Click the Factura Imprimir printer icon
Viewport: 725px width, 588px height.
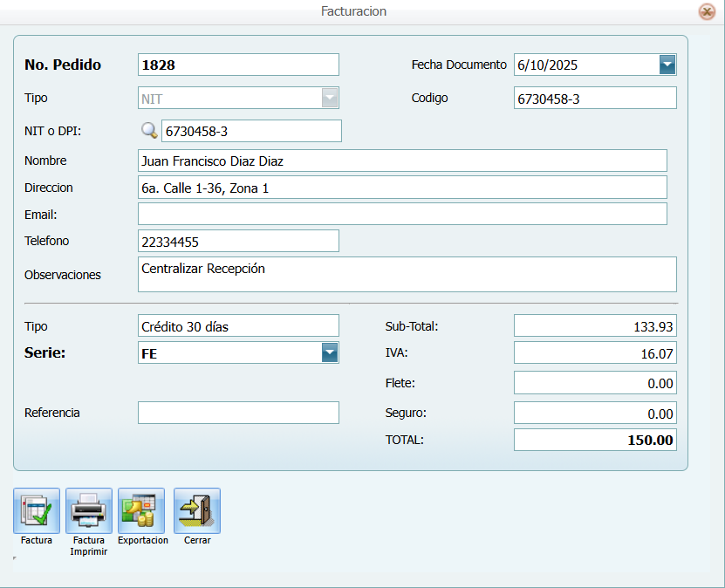click(89, 510)
